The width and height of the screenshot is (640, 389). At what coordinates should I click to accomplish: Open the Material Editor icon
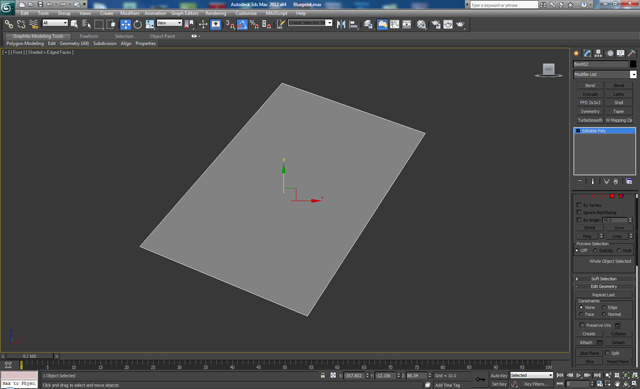click(421, 24)
